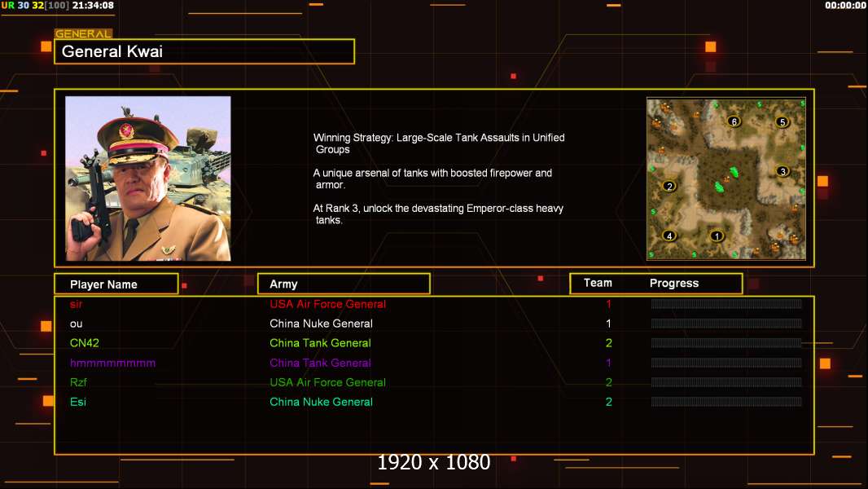Click the progress bar for sir
This screenshot has width=868, height=489.
[x=726, y=303]
